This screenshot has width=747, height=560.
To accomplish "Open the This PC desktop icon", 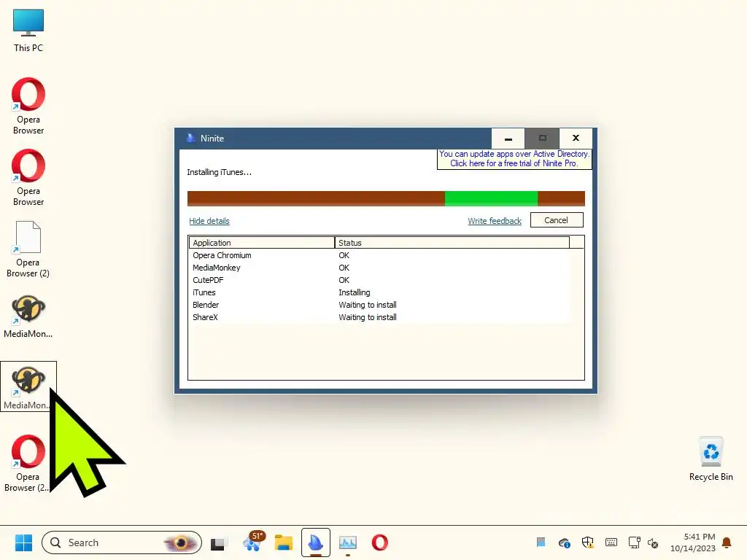I will pyautogui.click(x=28, y=31).
